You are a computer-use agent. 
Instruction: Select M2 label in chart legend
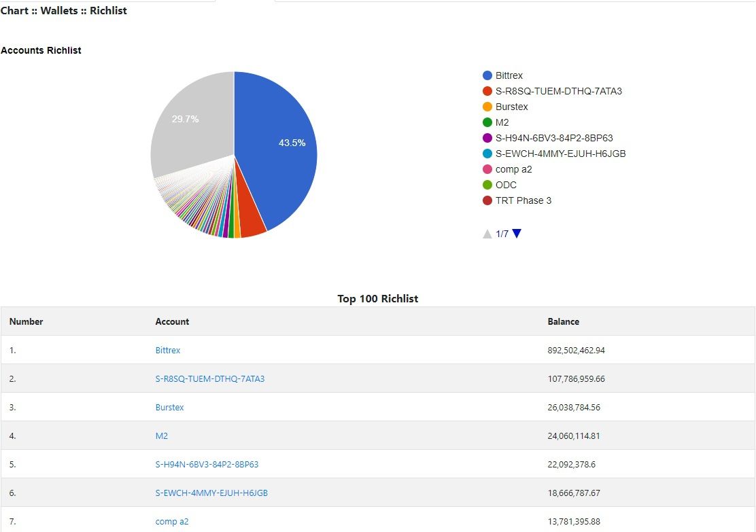pyautogui.click(x=502, y=122)
